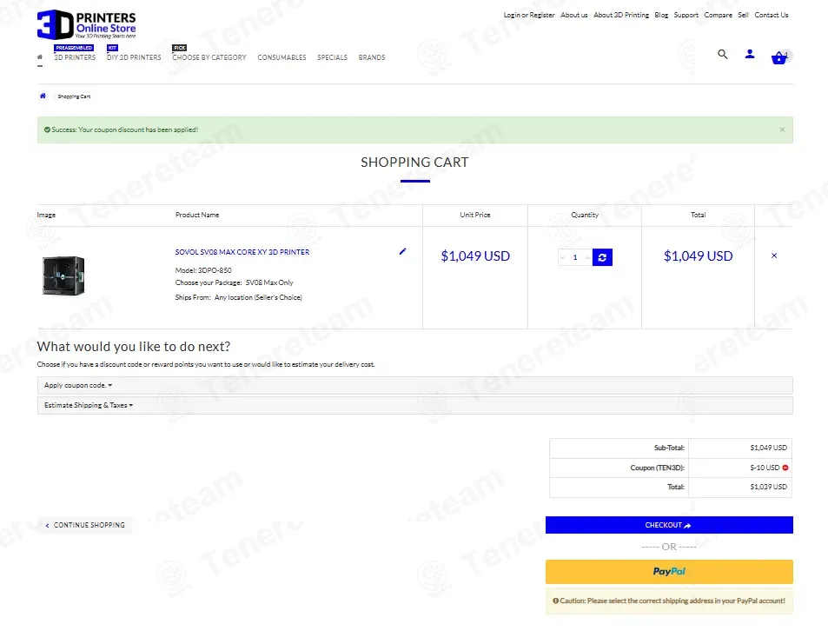This screenshot has height=644, width=828.
Task: Click the Sell link
Action: pos(743,15)
